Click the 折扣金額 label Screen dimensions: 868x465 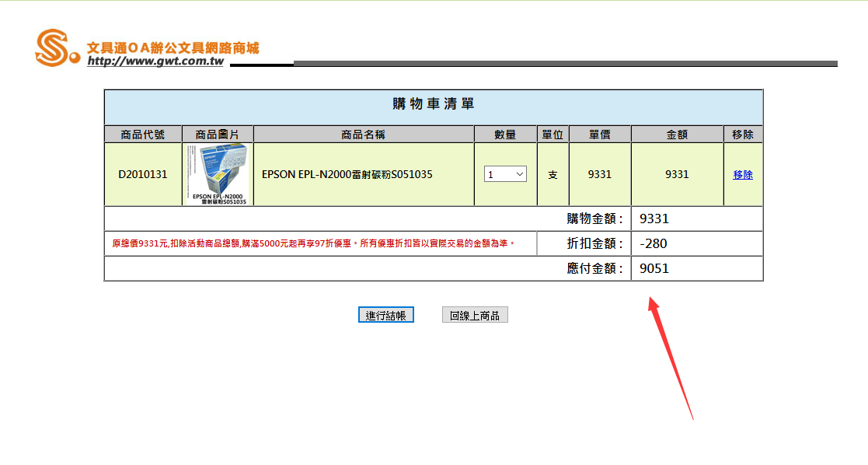click(594, 244)
